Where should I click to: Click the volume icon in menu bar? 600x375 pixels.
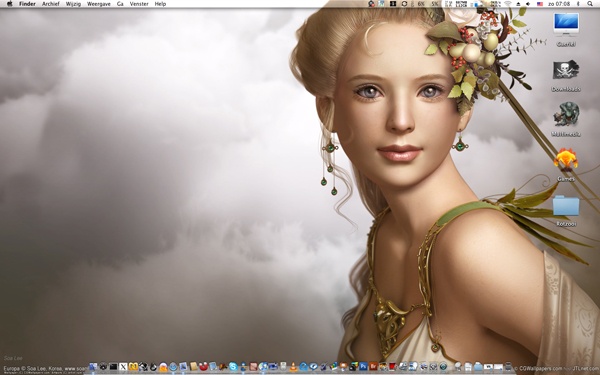pos(528,4)
